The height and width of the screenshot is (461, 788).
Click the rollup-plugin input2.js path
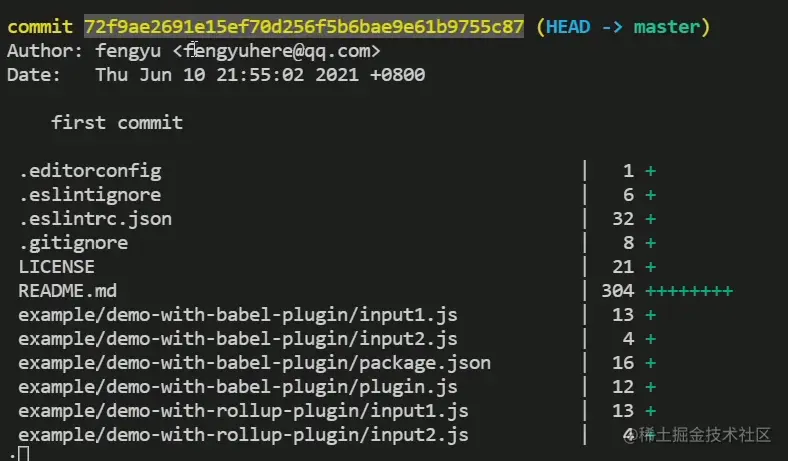click(x=243, y=435)
